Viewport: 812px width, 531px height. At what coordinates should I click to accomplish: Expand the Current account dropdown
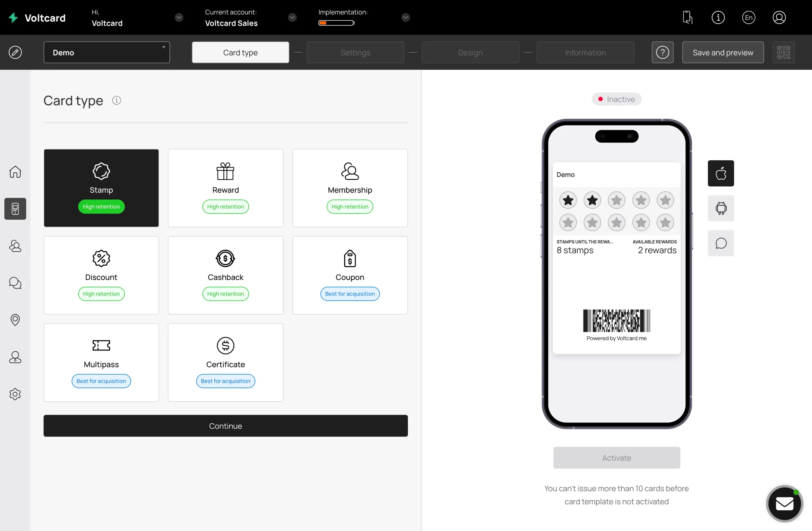(292, 17)
